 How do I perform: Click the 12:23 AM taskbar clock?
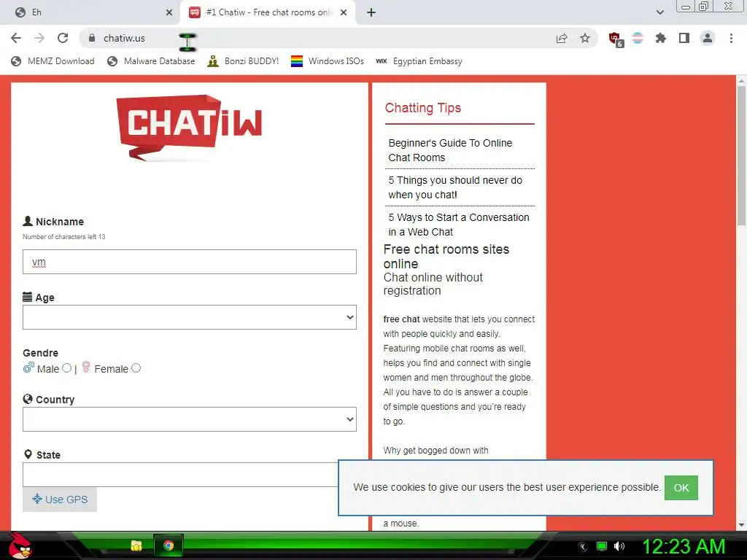684,546
